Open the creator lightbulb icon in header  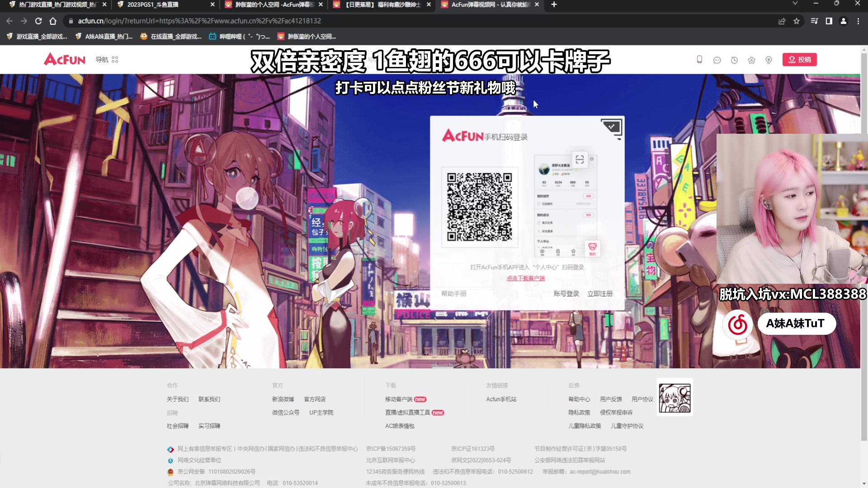769,60
